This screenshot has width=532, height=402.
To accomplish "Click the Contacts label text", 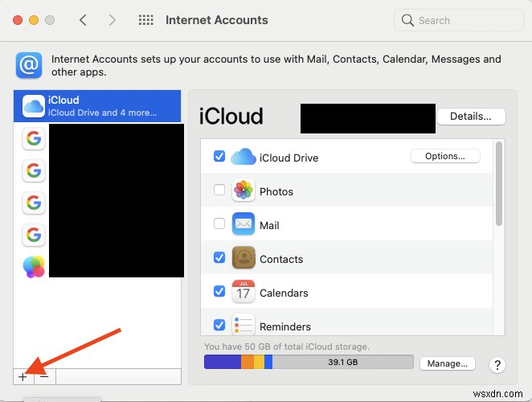I will click(281, 260).
